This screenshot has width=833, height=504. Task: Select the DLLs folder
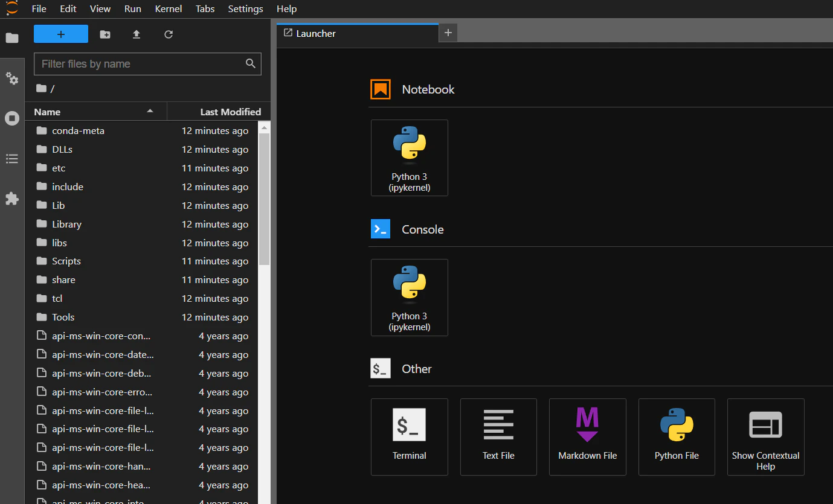141,150
